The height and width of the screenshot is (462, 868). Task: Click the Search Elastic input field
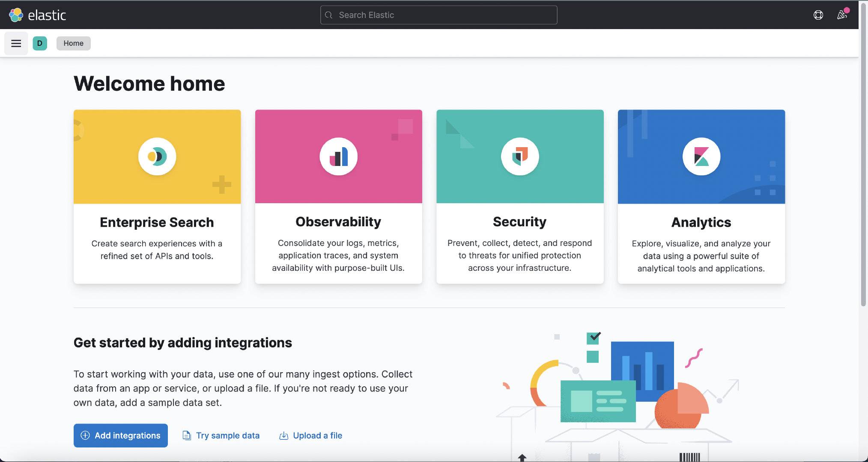click(438, 15)
